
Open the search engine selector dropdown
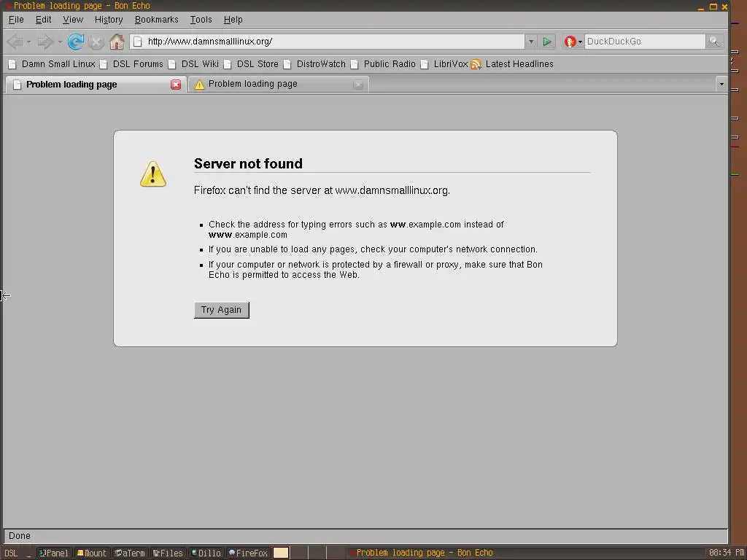pos(580,42)
